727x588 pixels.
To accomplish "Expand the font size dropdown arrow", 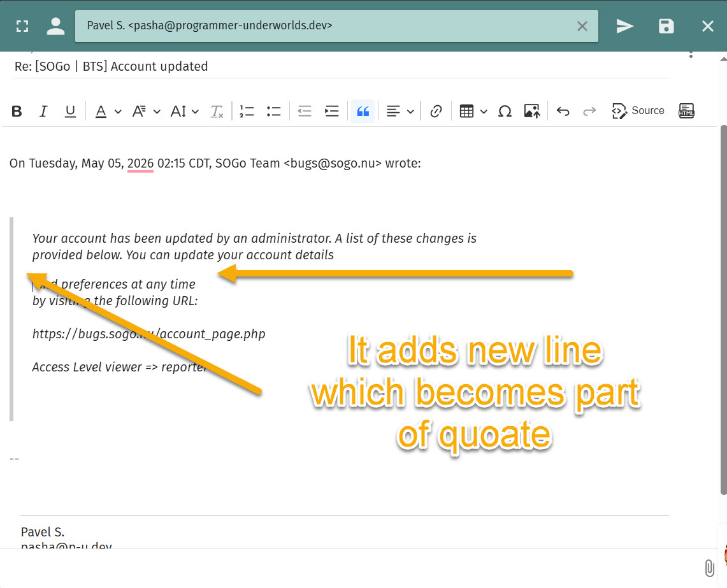I will click(x=195, y=111).
